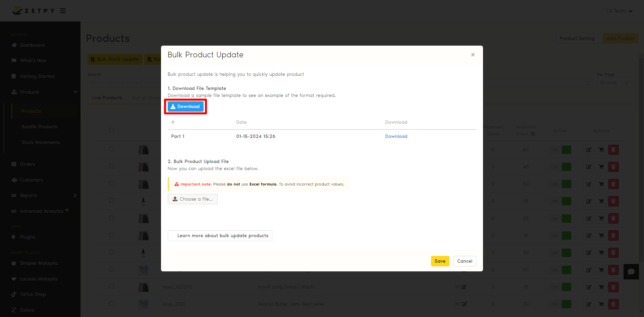Collapse the Products sidebar section chevron

tap(75, 92)
